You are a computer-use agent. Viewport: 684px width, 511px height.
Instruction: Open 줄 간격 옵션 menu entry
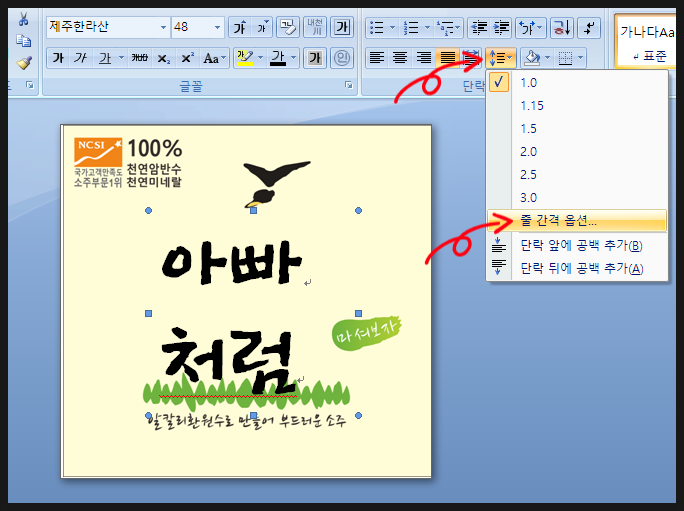click(x=577, y=220)
